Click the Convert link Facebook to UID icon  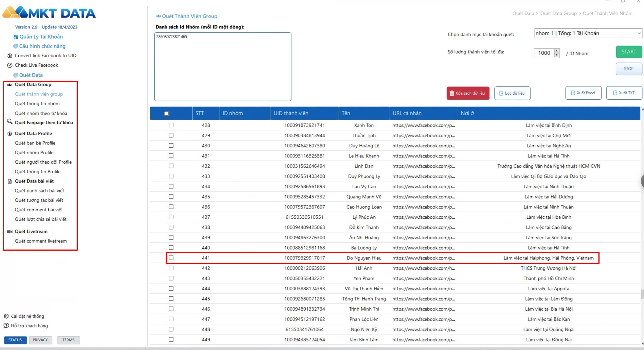(10, 56)
